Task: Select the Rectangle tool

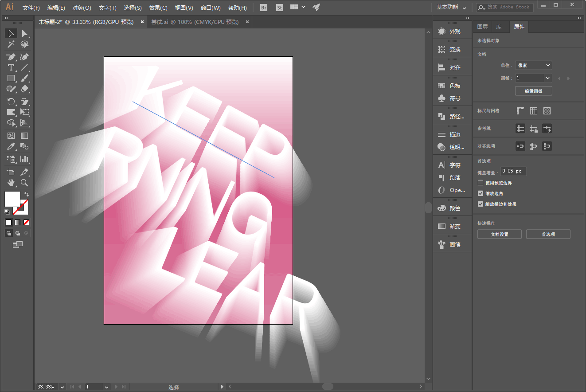Action: click(11, 78)
